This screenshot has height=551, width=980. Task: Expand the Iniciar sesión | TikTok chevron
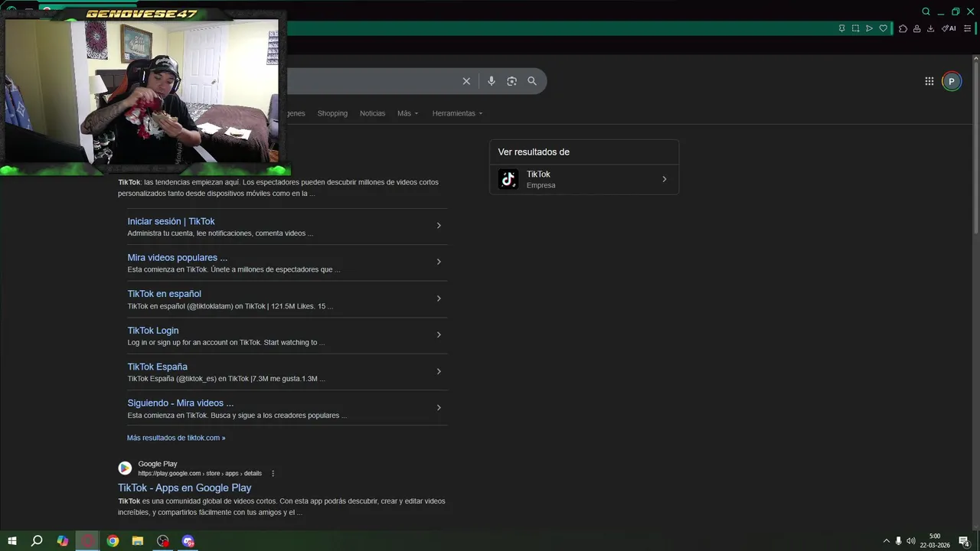[439, 226]
